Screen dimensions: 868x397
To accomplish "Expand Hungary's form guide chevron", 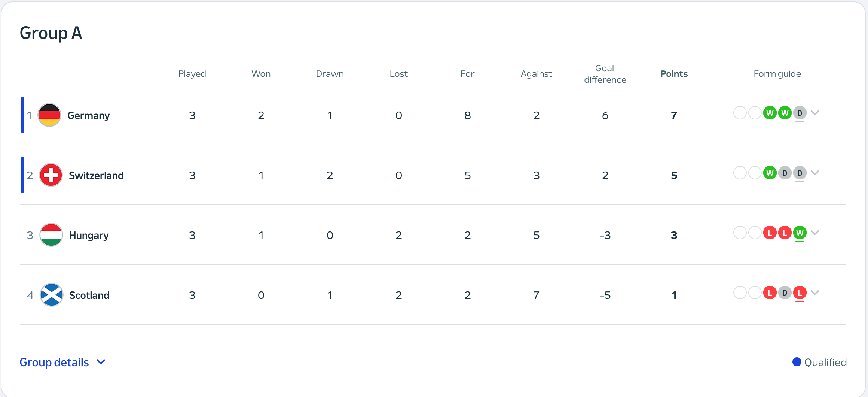I will click(815, 232).
